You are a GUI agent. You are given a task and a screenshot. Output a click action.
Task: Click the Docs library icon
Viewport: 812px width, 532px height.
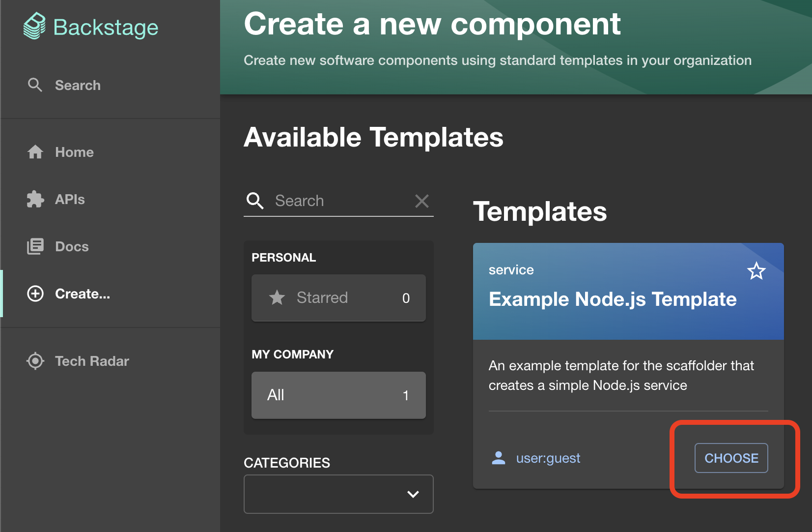point(35,246)
